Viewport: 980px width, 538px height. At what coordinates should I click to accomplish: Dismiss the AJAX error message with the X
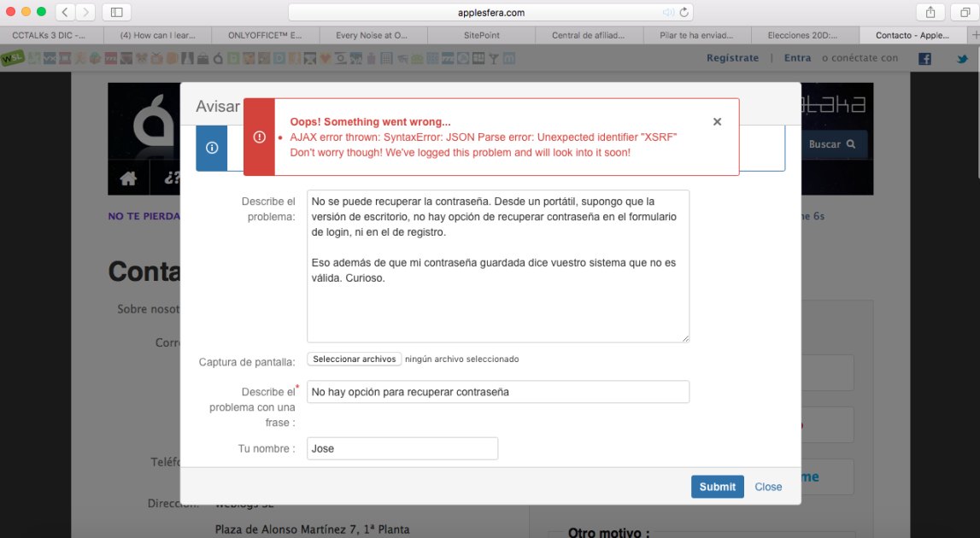717,121
